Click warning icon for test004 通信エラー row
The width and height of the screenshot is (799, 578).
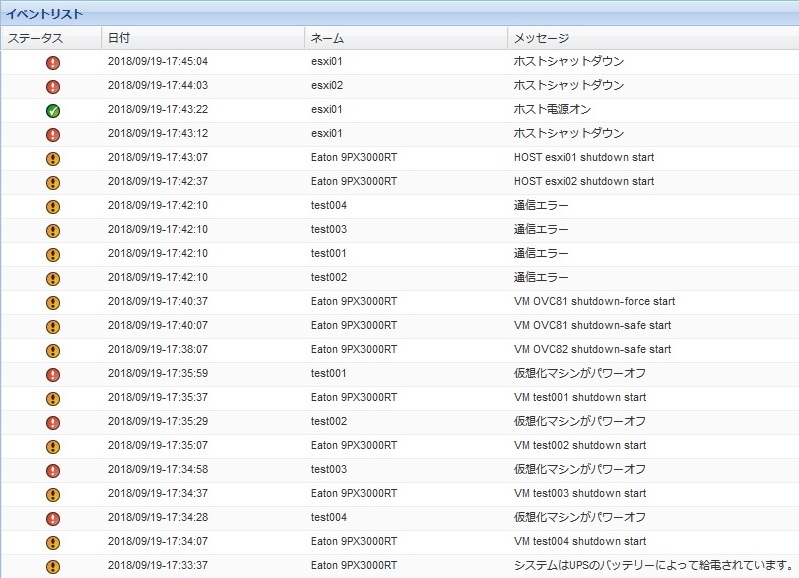click(x=53, y=206)
